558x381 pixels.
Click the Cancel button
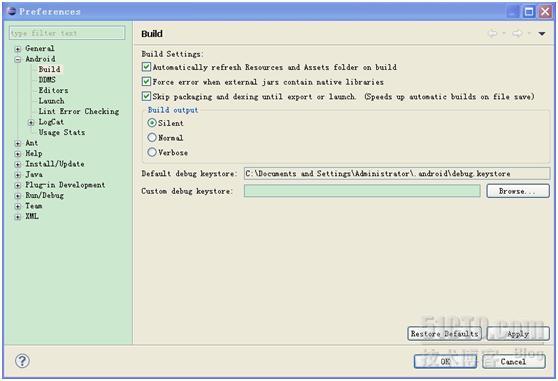(x=514, y=361)
